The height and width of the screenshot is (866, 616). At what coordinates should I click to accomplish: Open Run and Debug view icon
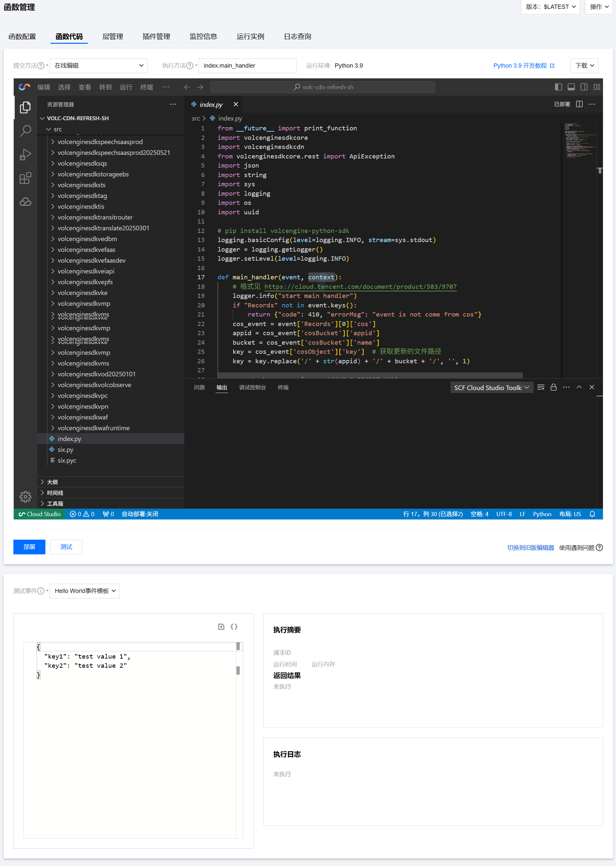[25, 155]
